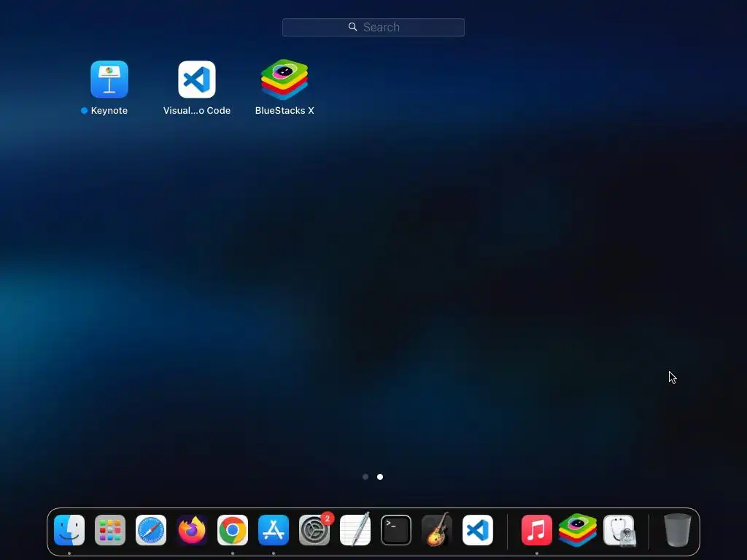Open Google Chrome in the Dock
Image resolution: width=747 pixels, height=560 pixels.
[x=233, y=530]
